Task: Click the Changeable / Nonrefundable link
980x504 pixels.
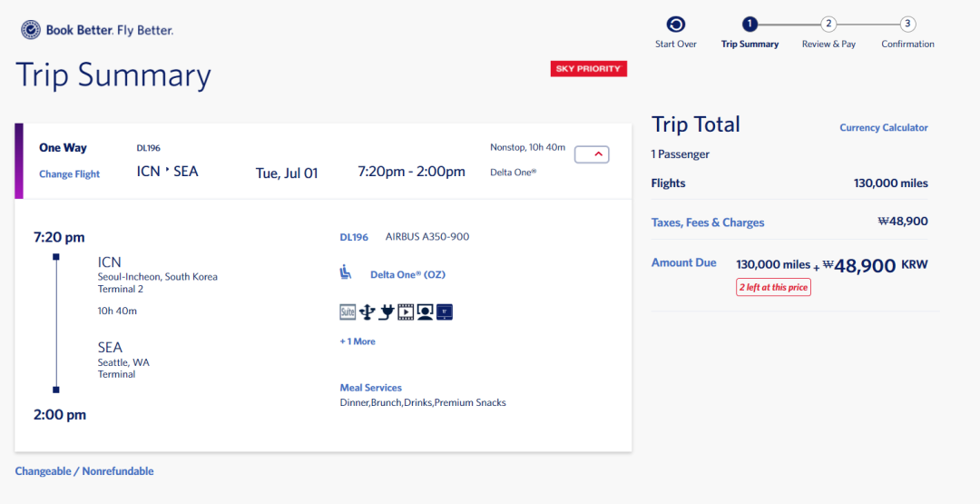Action: click(x=84, y=471)
